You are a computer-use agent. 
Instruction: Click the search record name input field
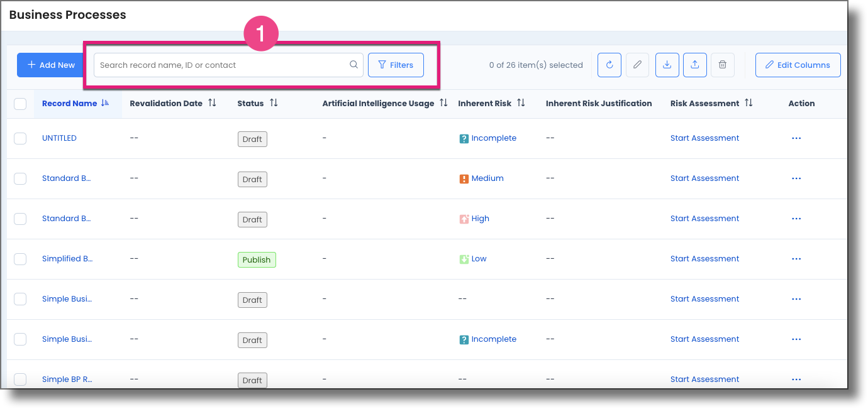coord(220,65)
